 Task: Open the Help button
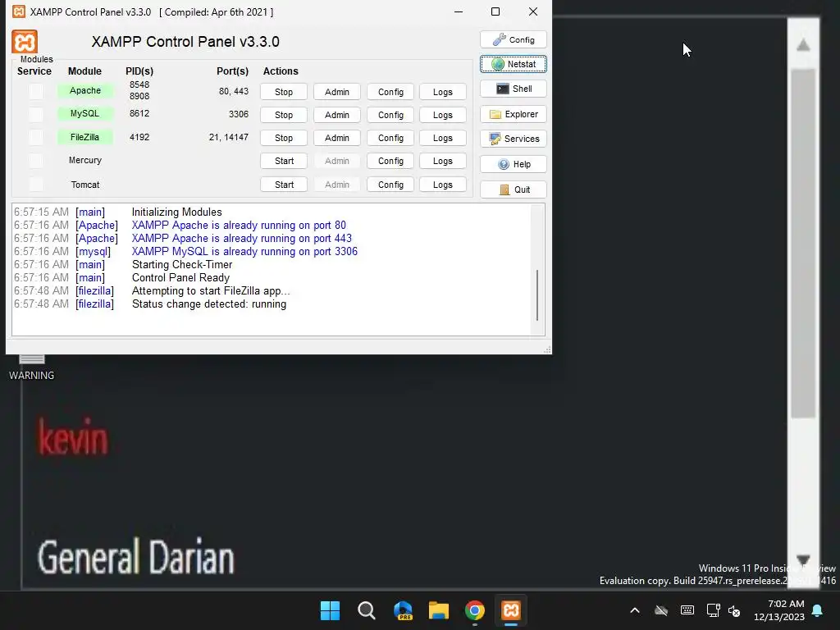click(x=514, y=164)
